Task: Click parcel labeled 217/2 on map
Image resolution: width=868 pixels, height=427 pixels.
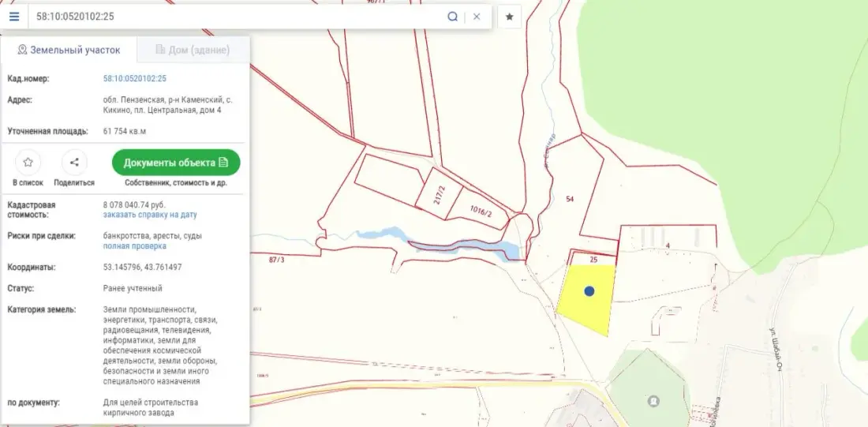Action: point(439,194)
